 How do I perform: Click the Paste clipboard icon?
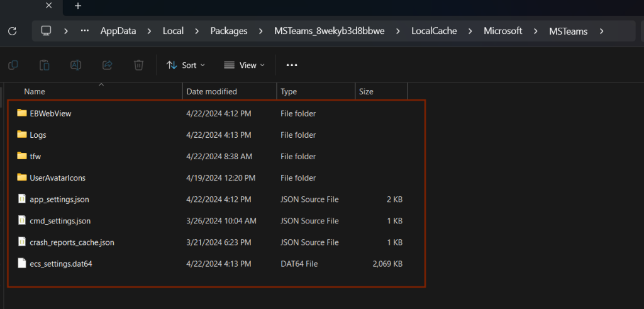[x=44, y=65]
